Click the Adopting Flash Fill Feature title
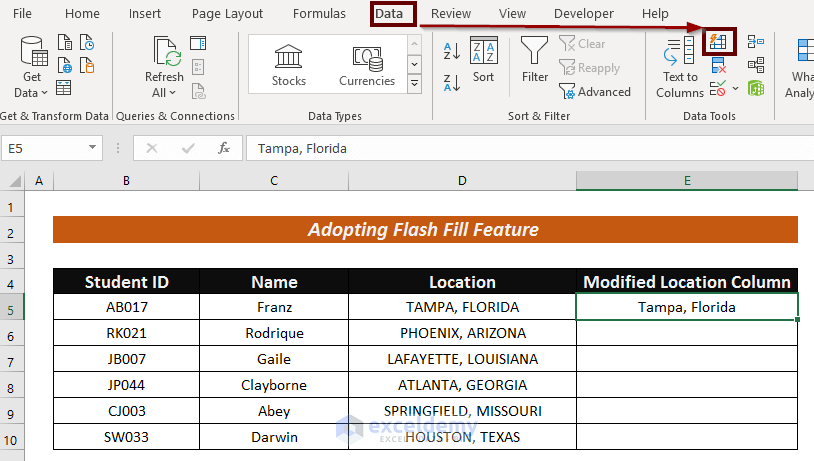Image resolution: width=814 pixels, height=461 pixels. (x=425, y=229)
